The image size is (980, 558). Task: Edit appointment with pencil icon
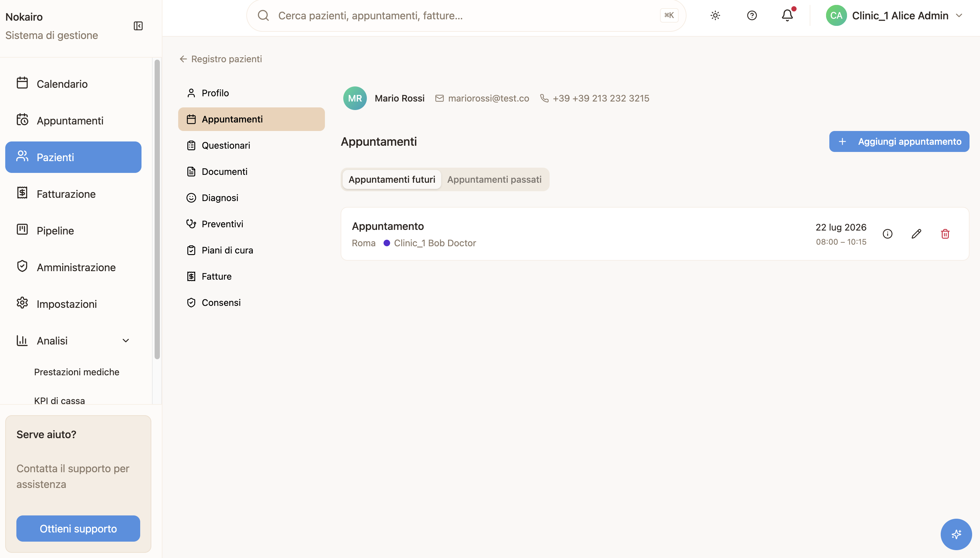coord(916,234)
